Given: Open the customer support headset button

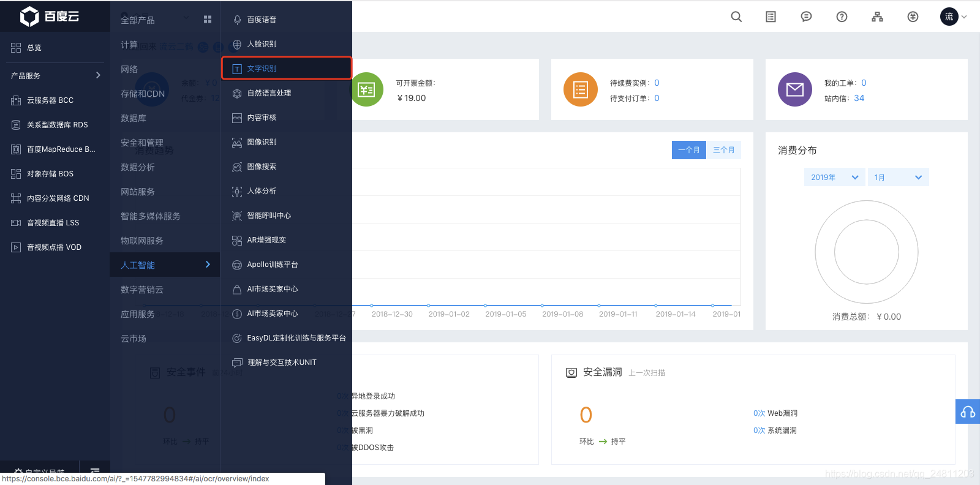Looking at the screenshot, I should pos(968,412).
